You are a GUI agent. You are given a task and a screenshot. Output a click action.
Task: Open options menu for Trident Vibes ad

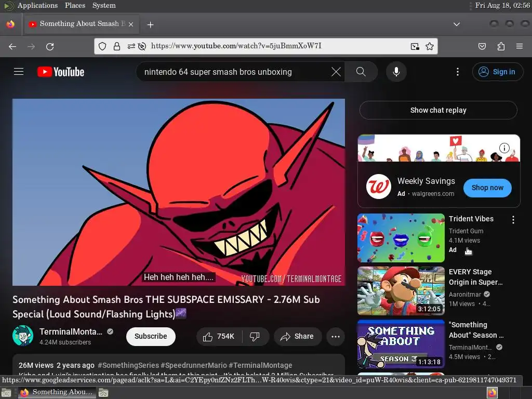pyautogui.click(x=513, y=220)
